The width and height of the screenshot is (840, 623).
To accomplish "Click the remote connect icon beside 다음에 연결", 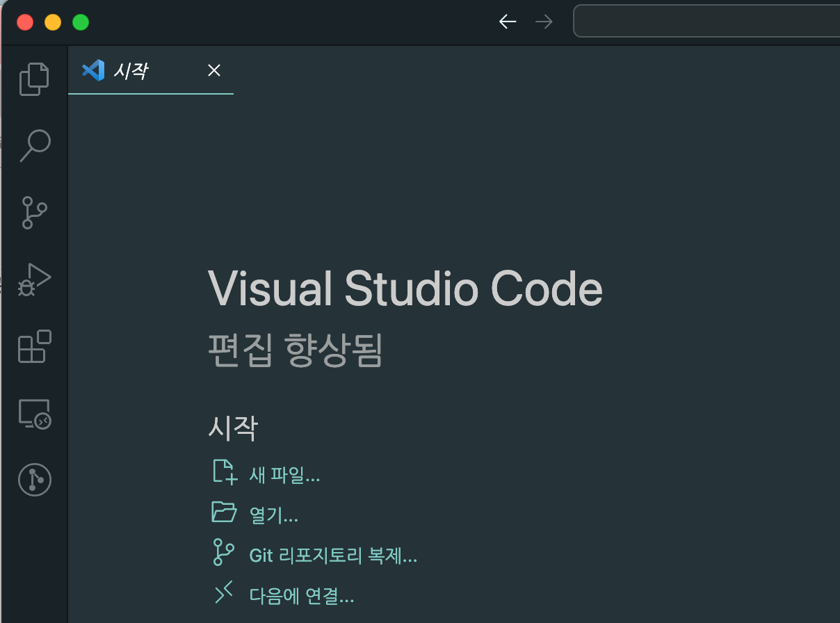I will pos(223,593).
